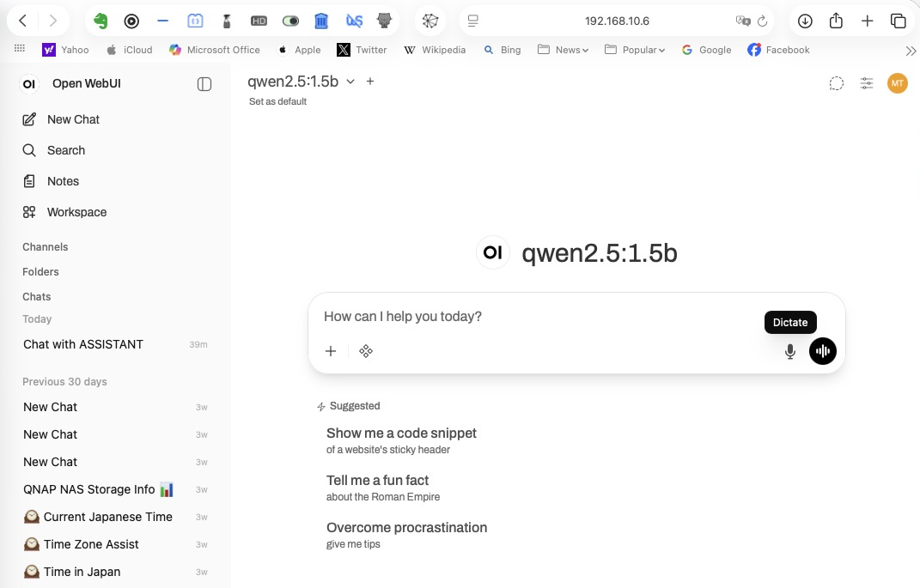This screenshot has height=588, width=920.
Task: Open Workspace from the sidebar
Action: click(76, 212)
